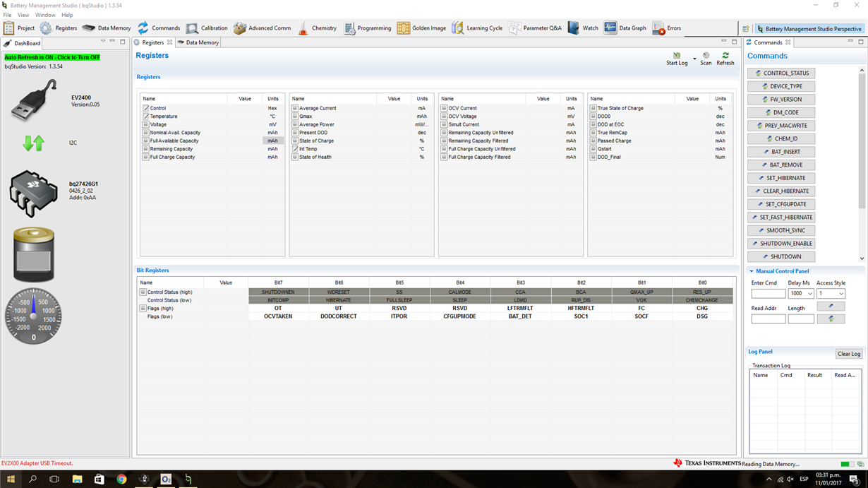Send the CONTROL_STATUS command
The height and width of the screenshot is (488, 868).
tap(781, 73)
